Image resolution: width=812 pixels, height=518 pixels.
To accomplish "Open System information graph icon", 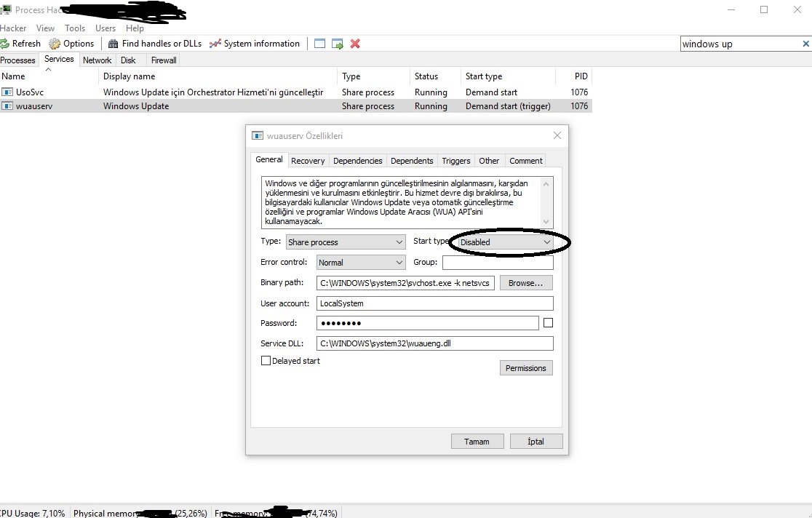I will click(x=215, y=44).
